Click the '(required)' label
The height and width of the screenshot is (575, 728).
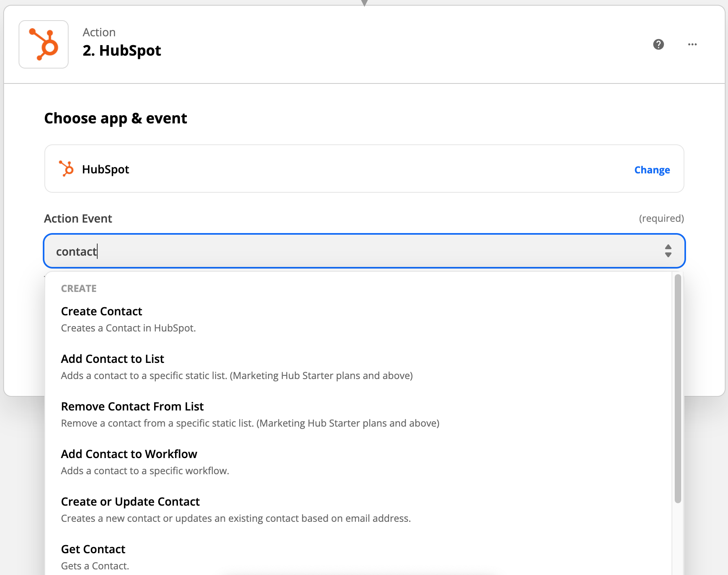coord(661,219)
